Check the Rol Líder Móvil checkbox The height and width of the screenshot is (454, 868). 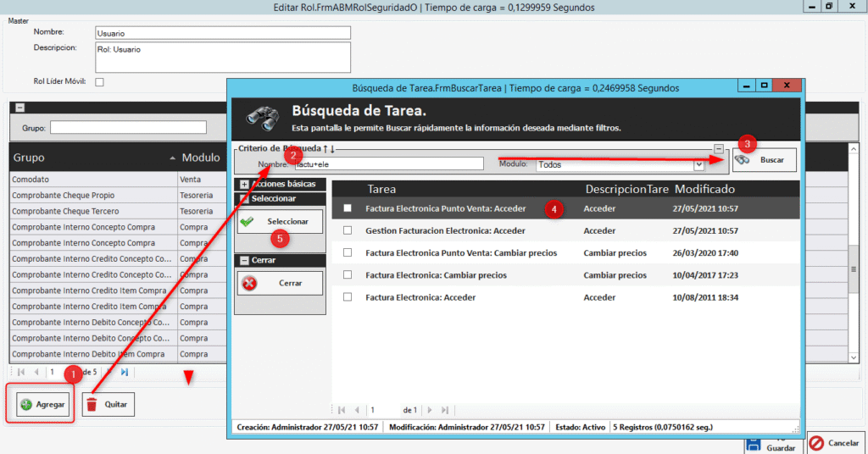click(x=99, y=82)
